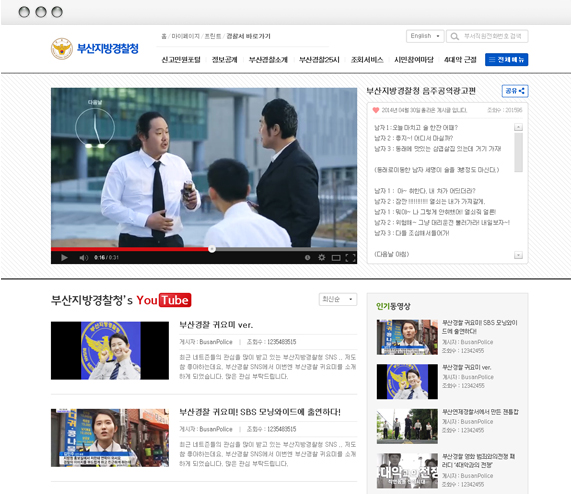Open video settings gear icon

tap(322, 257)
